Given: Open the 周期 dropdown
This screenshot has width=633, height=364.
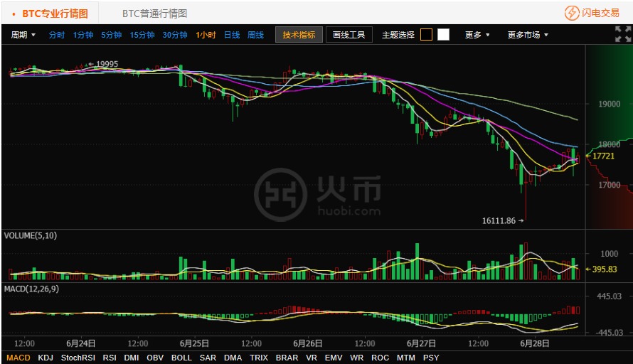Looking at the screenshot, I should [x=23, y=35].
